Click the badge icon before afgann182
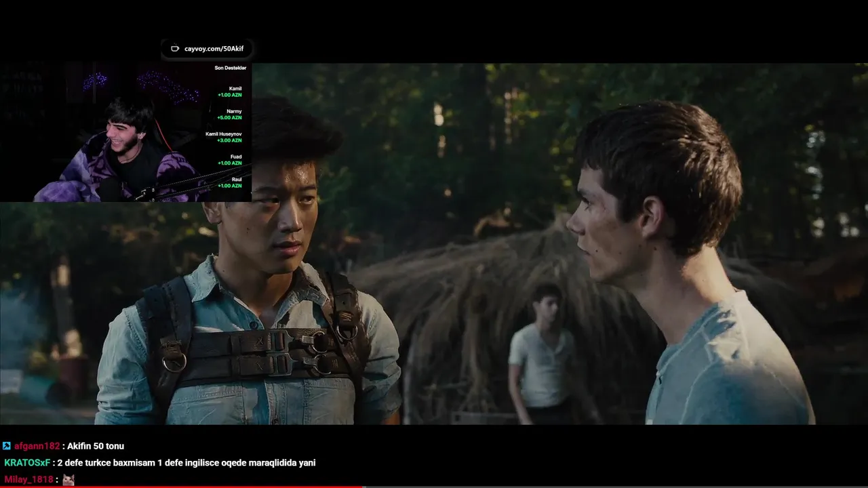Screen dimensions: 868x488 tap(7, 446)
